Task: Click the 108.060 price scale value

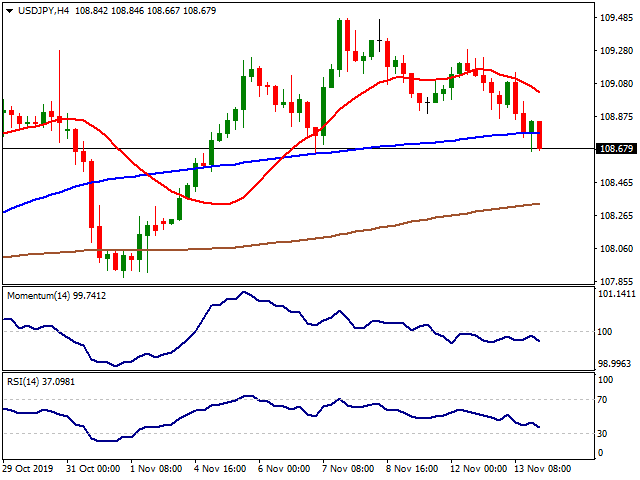Action: pos(616,249)
